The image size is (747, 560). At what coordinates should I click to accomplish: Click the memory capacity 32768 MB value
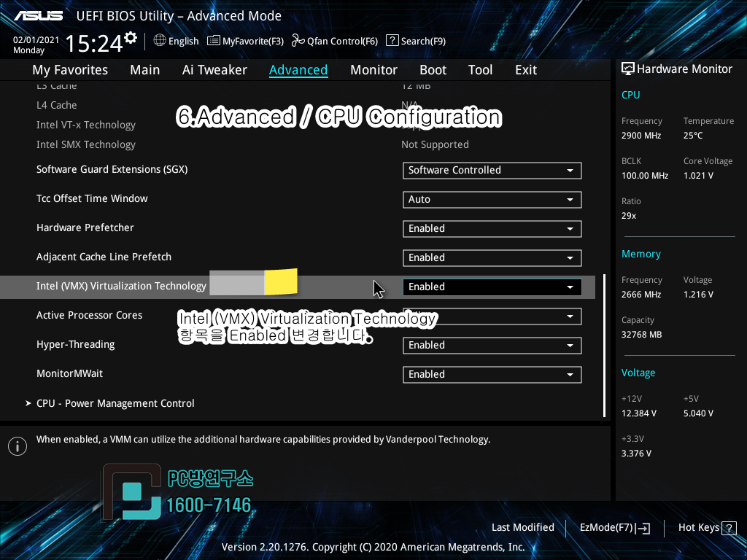(x=641, y=335)
